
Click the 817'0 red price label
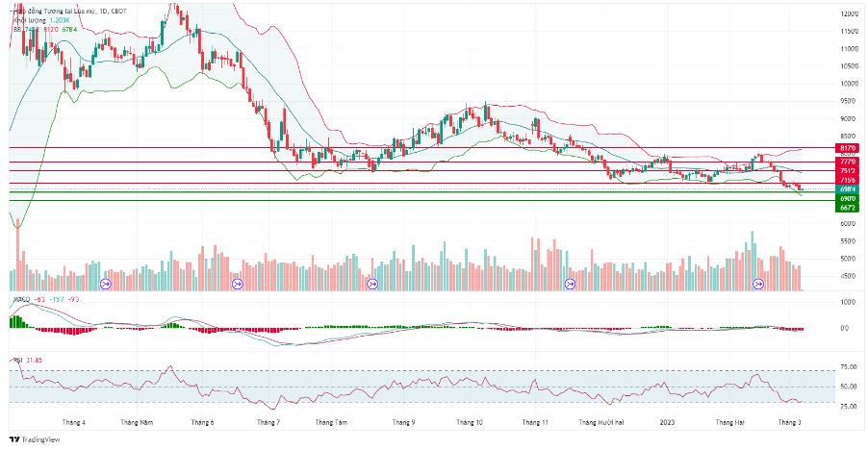pyautogui.click(x=848, y=148)
